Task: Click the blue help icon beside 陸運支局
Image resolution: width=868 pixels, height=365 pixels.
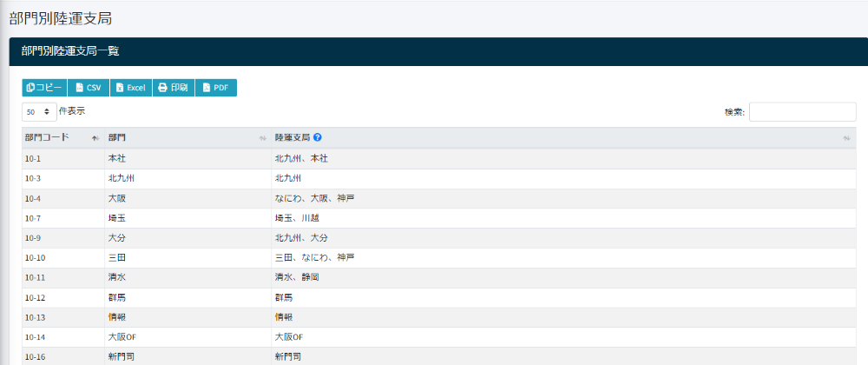Action: [318, 138]
